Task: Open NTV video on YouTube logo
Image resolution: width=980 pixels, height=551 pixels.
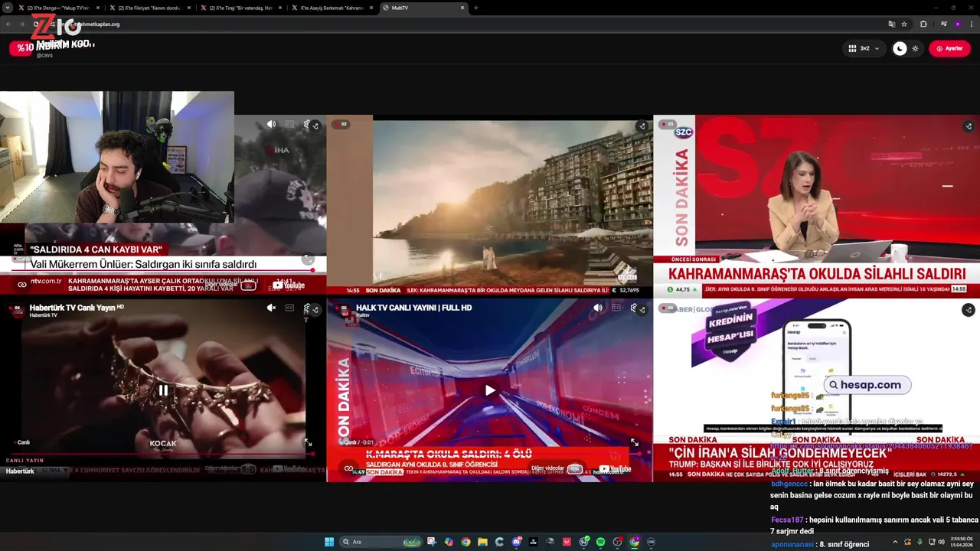Action: coord(289,285)
